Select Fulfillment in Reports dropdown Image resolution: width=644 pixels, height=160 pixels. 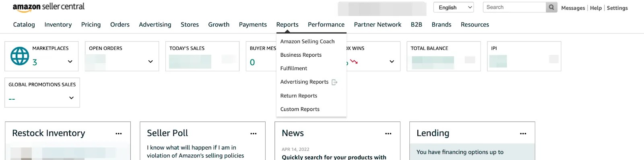tap(294, 68)
